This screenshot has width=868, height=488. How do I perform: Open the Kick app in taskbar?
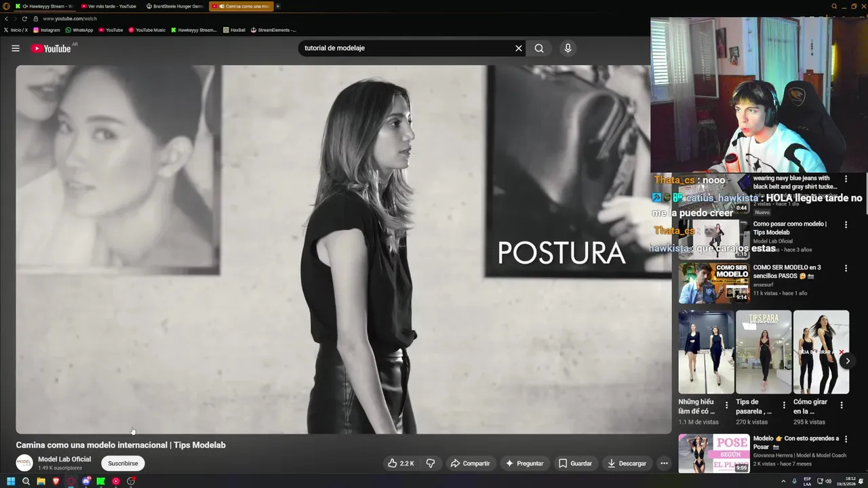point(101,481)
